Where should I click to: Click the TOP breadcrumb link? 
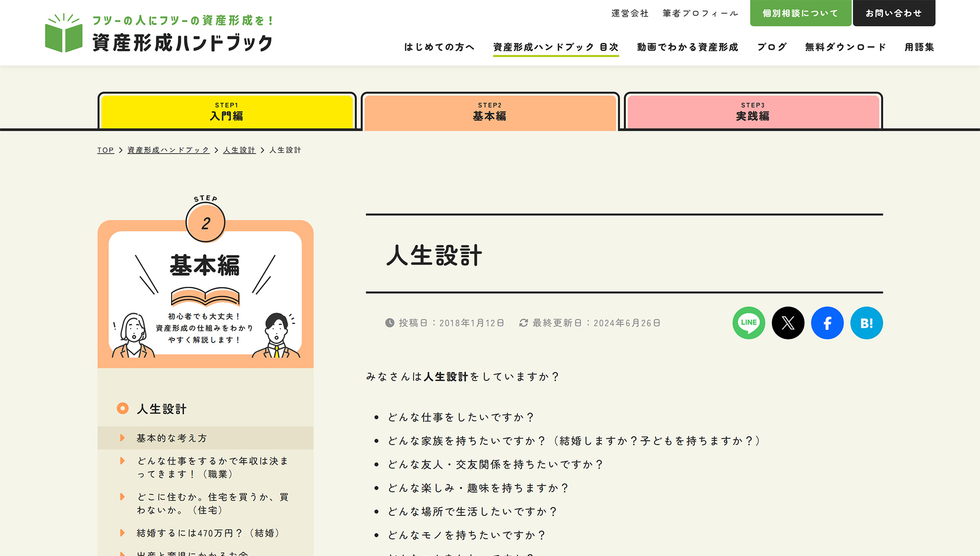[105, 150]
